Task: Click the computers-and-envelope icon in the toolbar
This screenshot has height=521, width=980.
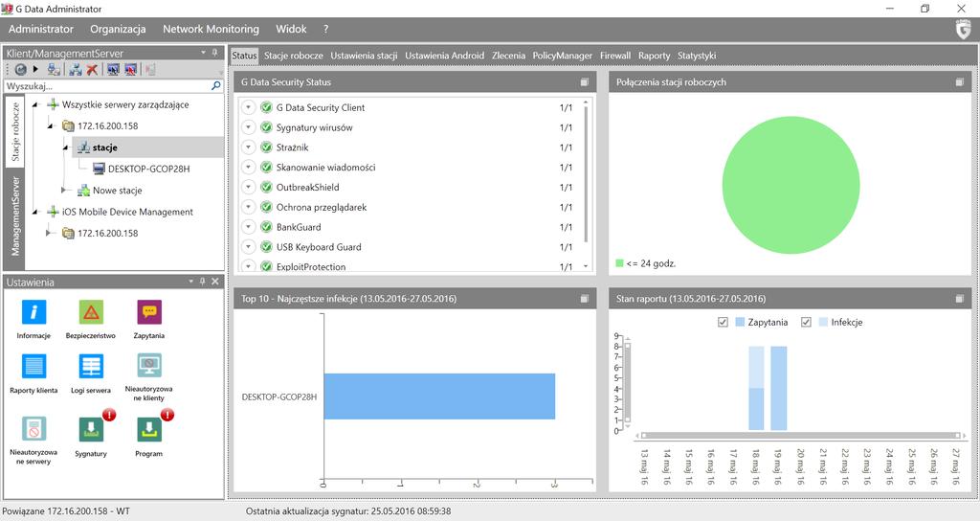Action: [x=55, y=69]
